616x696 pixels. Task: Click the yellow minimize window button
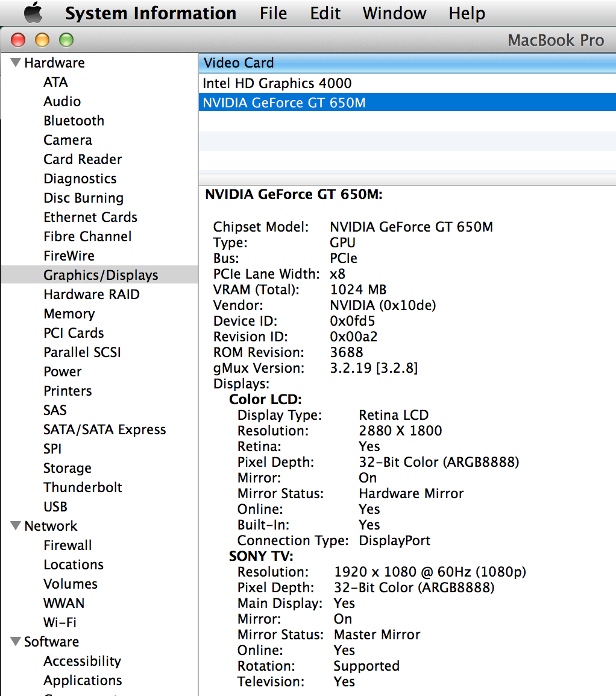click(42, 40)
